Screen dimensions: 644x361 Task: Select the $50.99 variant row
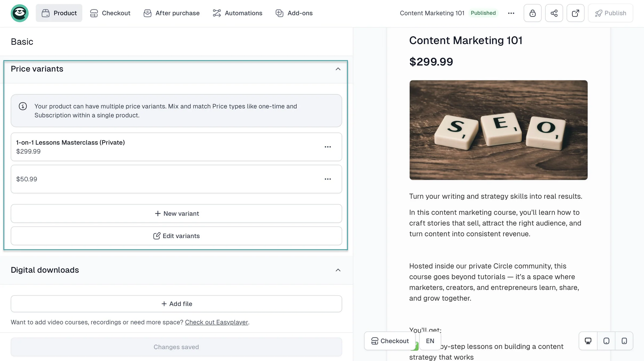[x=176, y=179]
